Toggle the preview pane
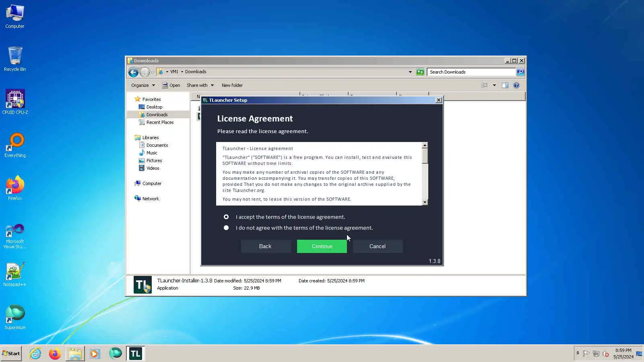This screenshot has height=362, width=644. [505, 85]
